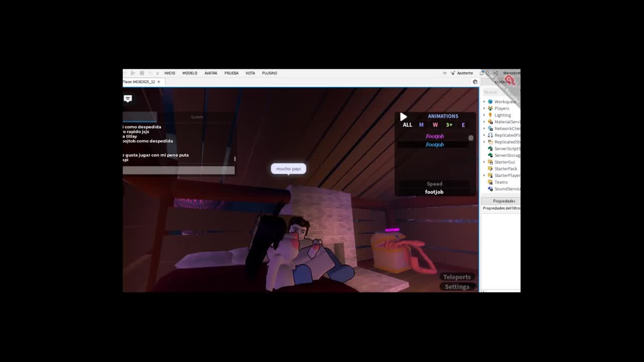Toggle the ALL filter in Animations panel
Screen dimensions: 644x362
pos(407,125)
